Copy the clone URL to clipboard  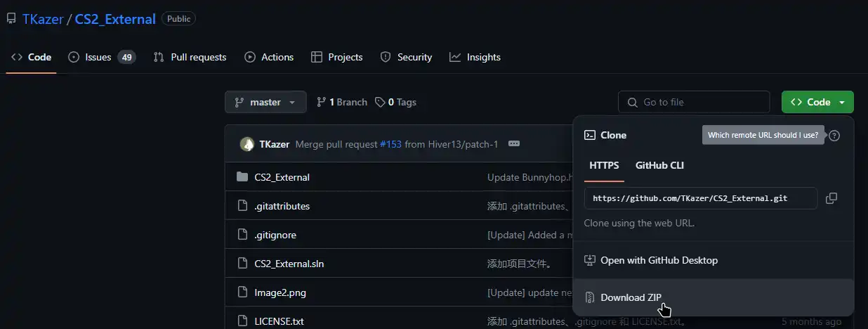[831, 198]
